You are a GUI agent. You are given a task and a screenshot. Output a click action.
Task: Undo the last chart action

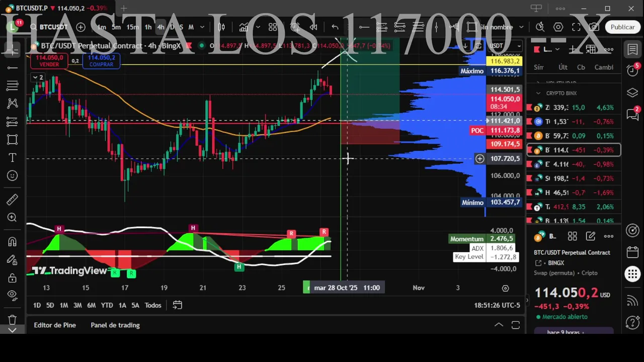335,27
